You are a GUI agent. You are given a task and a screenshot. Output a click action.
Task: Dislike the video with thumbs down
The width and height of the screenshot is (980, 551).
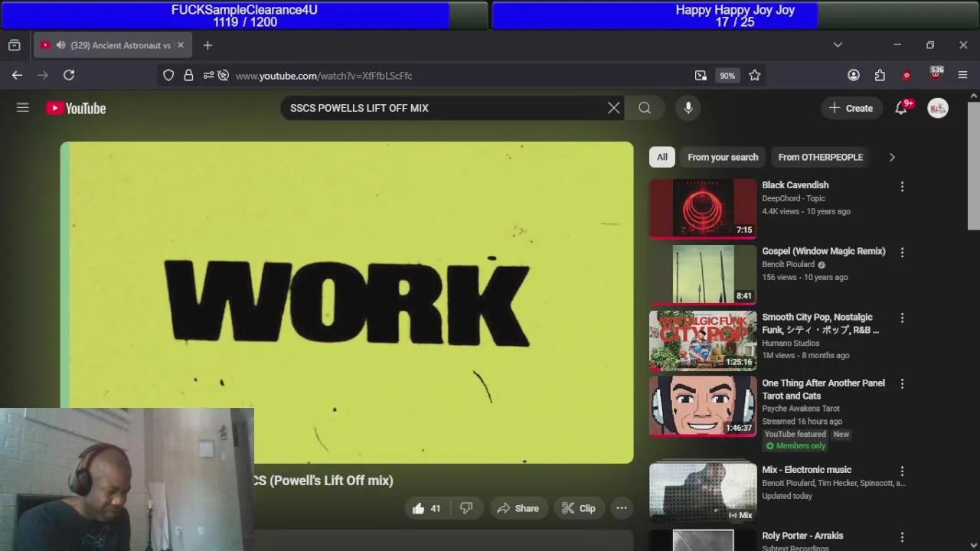click(466, 508)
